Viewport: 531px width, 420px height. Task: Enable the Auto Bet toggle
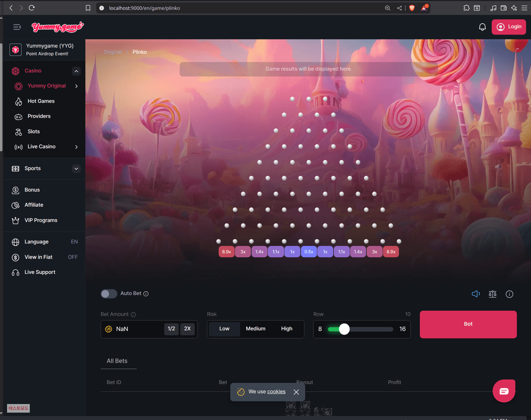(x=109, y=294)
